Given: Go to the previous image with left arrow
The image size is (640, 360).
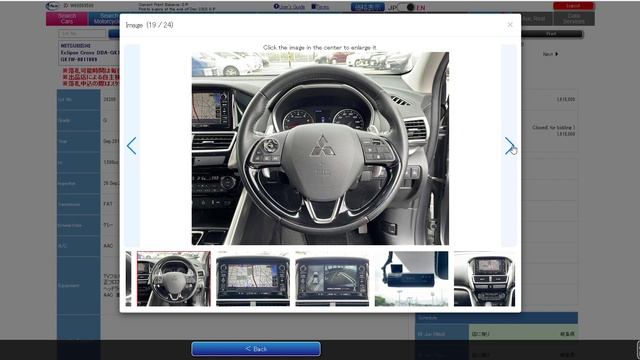Looking at the screenshot, I should [131, 145].
